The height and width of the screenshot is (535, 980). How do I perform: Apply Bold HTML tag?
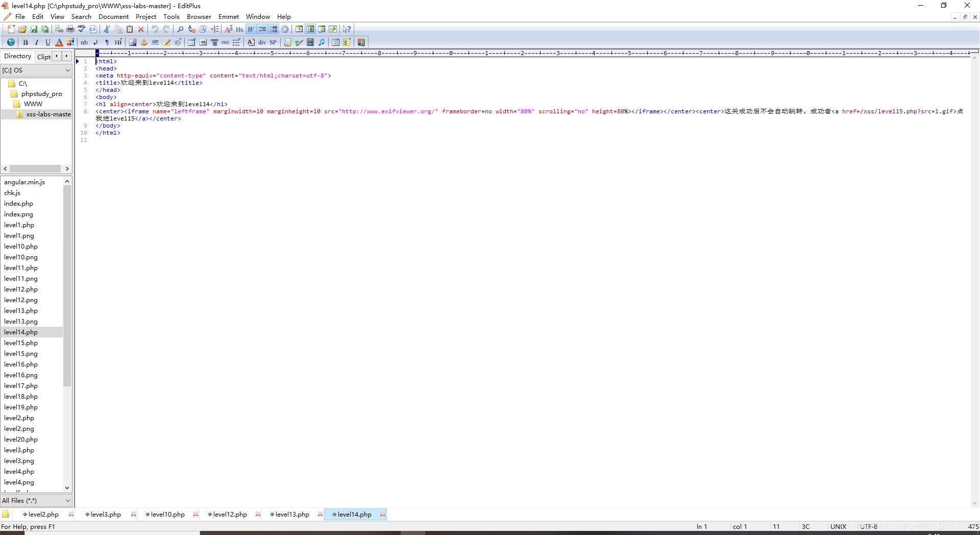pyautogui.click(x=26, y=42)
